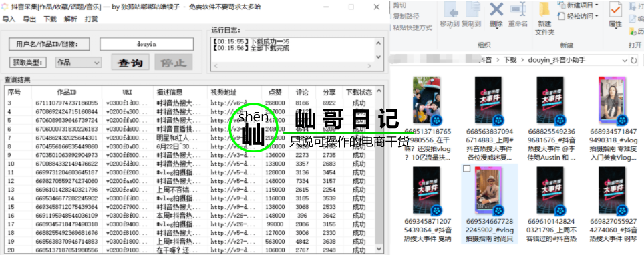Open the 获取类型 combo box showing 作品
The height and width of the screenshot is (255, 644).
click(78, 63)
